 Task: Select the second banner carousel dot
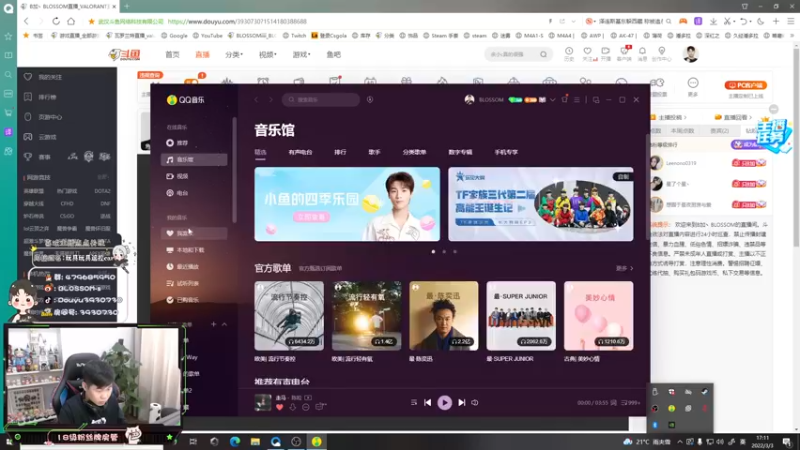point(444,252)
